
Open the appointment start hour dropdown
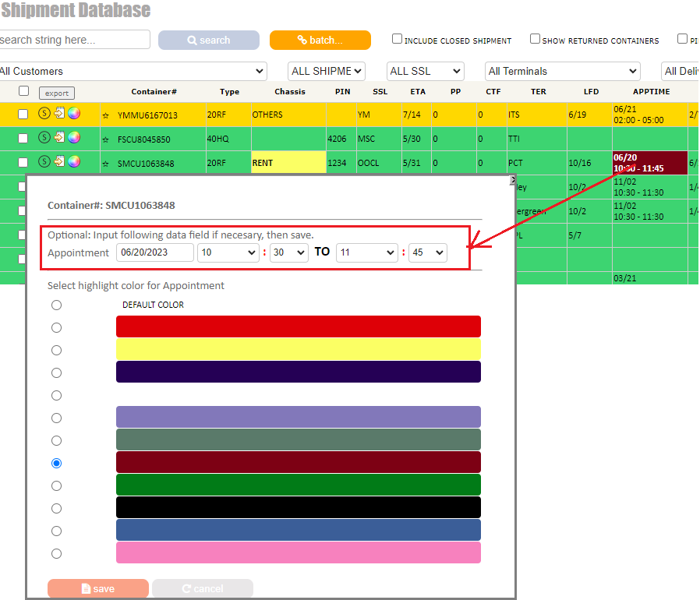228,252
